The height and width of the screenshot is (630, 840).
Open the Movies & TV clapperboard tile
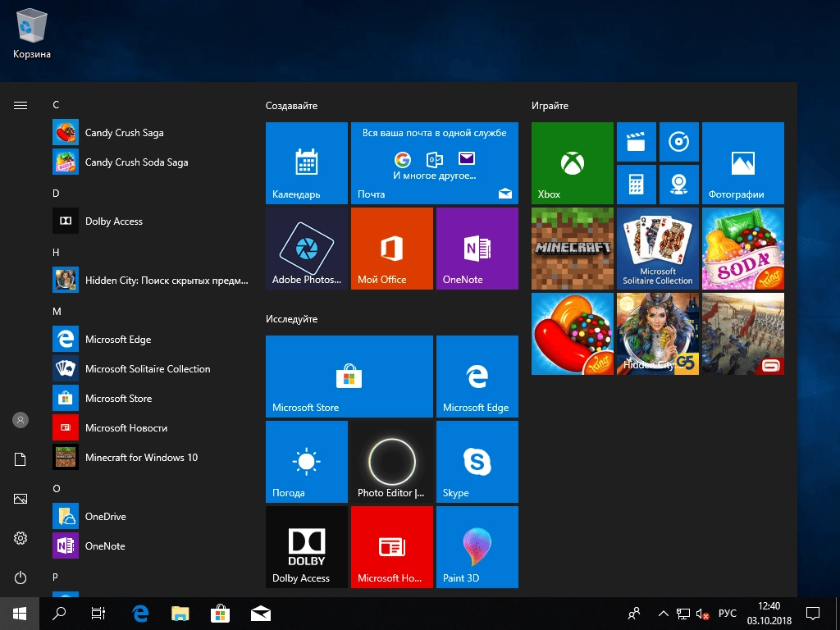(x=637, y=142)
